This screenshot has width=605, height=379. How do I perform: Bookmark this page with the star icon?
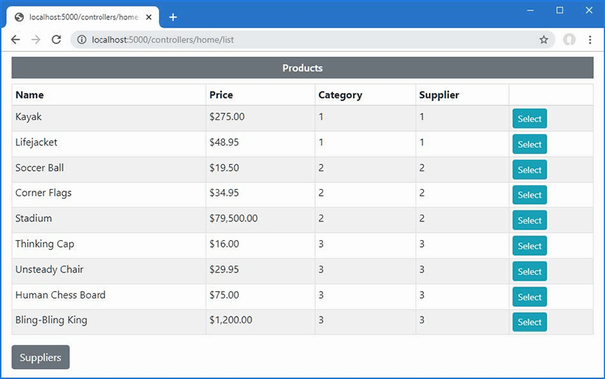coord(544,40)
